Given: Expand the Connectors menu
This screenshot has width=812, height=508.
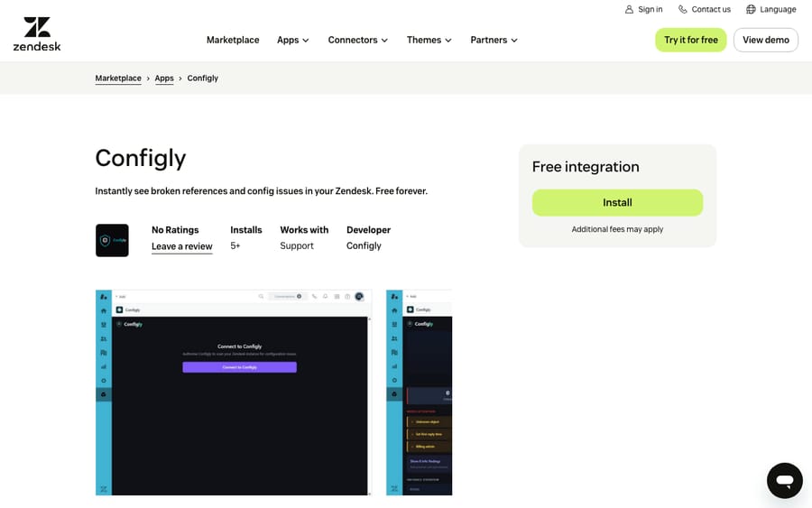Looking at the screenshot, I should (357, 40).
